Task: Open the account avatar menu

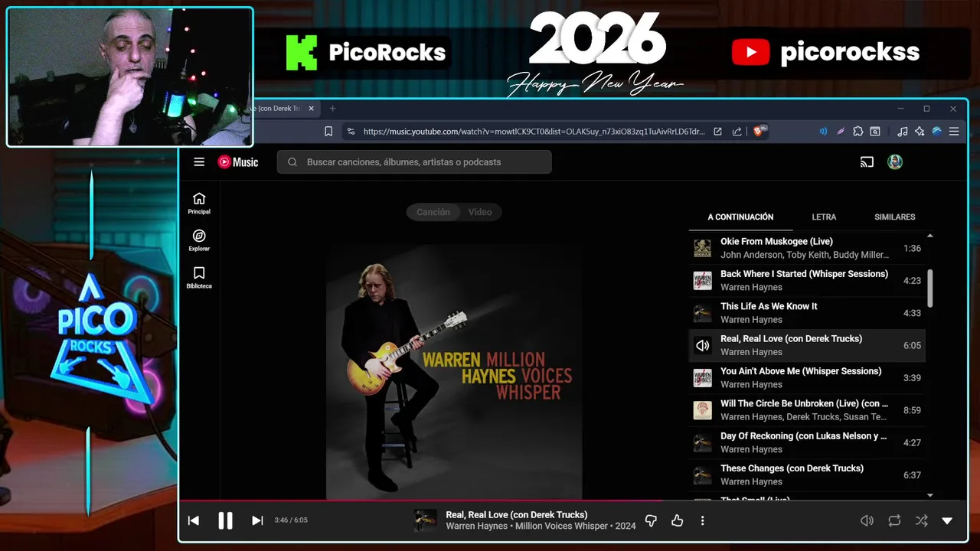Action: point(895,161)
